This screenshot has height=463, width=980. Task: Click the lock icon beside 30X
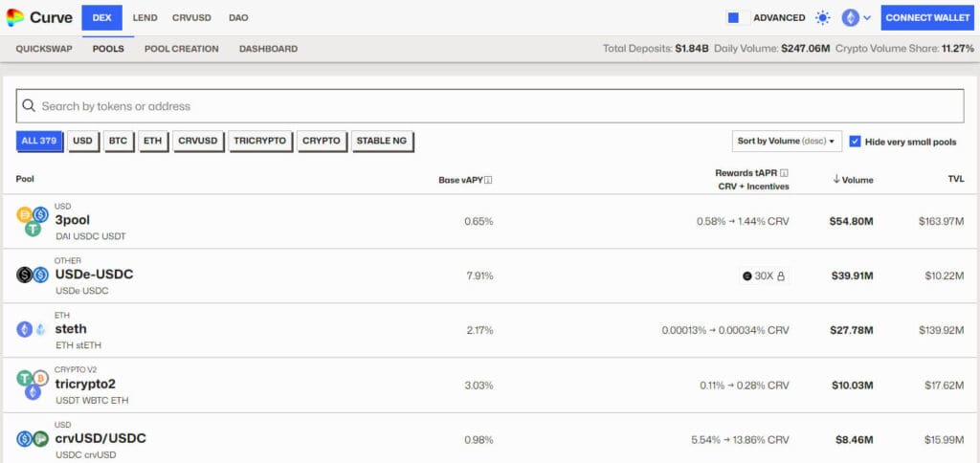coord(781,276)
